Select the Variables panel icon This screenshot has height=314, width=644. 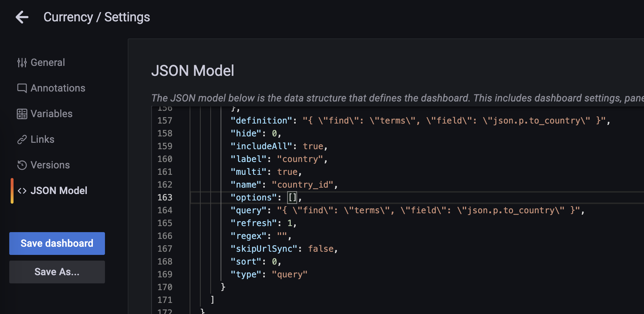pyautogui.click(x=22, y=114)
